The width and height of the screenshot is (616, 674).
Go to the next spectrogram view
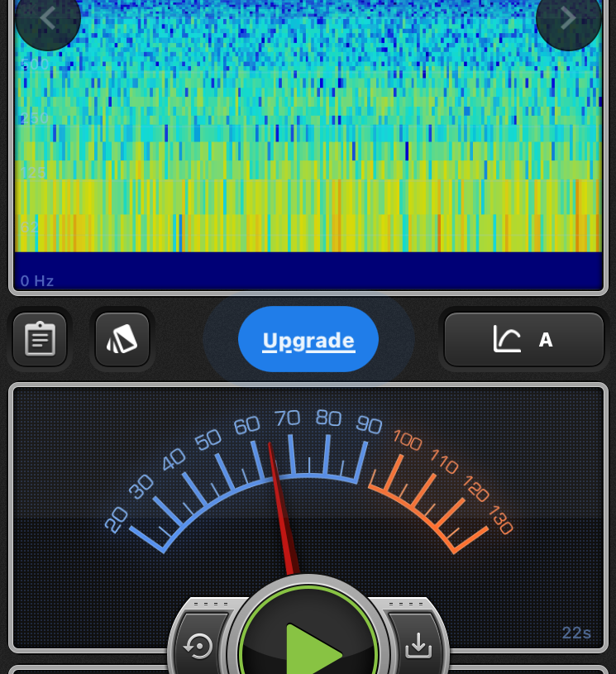pyautogui.click(x=568, y=18)
